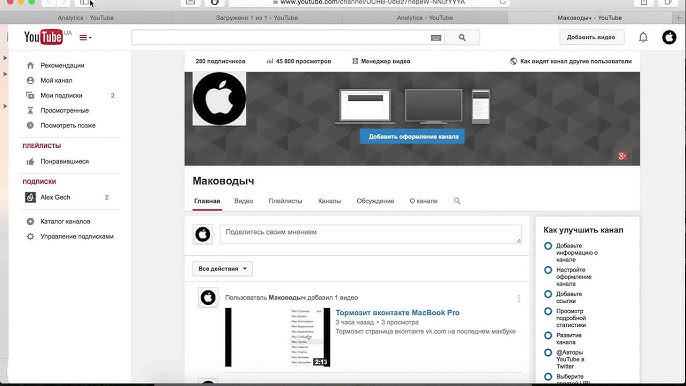Open the ПЛЕЙЛИСТЫ section heading

42,145
